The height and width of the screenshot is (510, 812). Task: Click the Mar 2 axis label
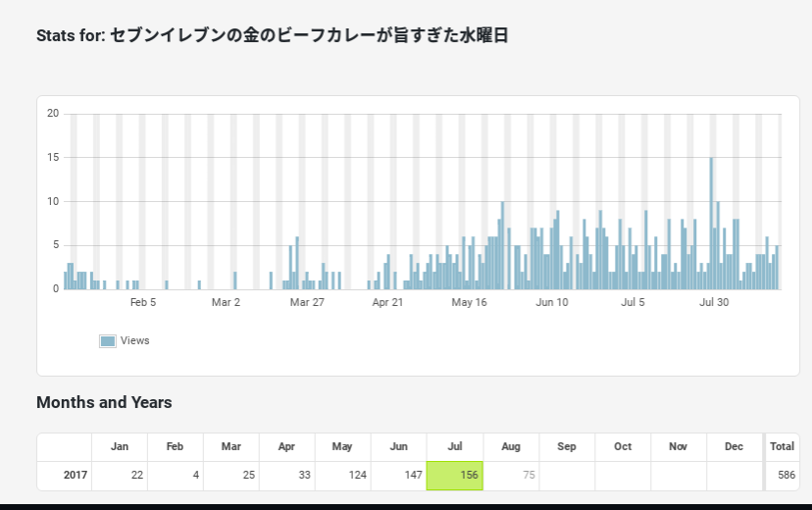tap(226, 302)
